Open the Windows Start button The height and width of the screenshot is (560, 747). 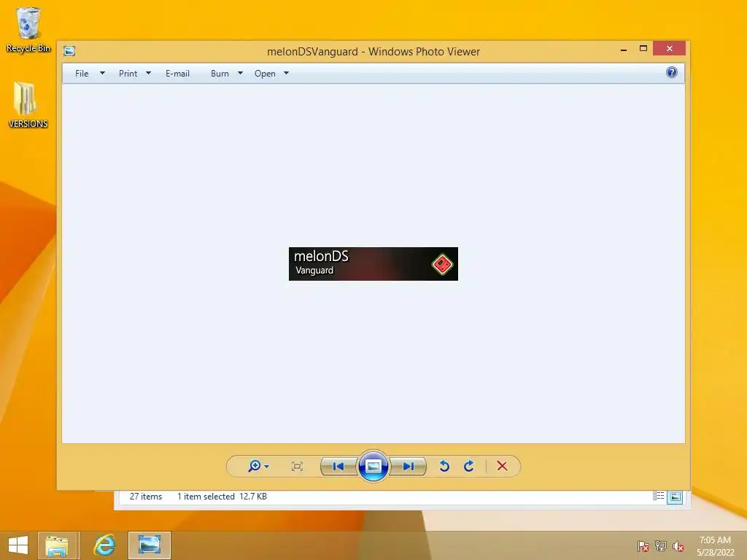pos(18,545)
